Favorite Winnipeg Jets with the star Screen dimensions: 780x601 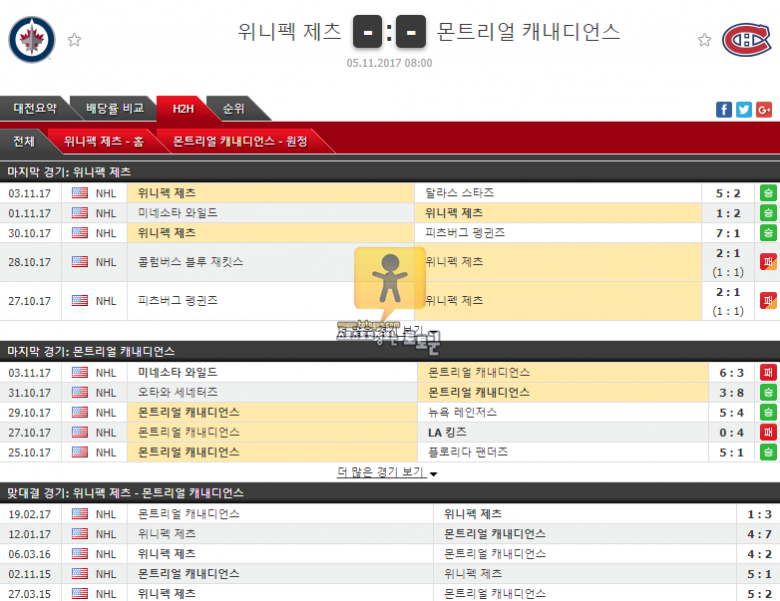pos(75,40)
